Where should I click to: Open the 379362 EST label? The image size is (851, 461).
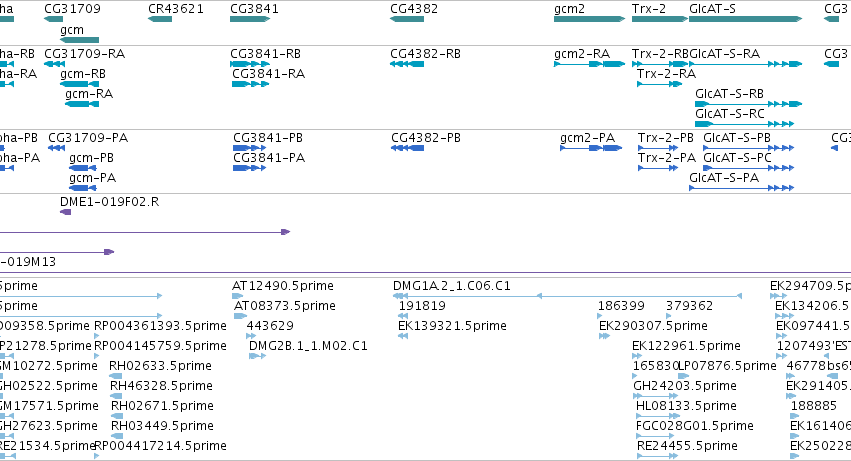pyautogui.click(x=690, y=306)
